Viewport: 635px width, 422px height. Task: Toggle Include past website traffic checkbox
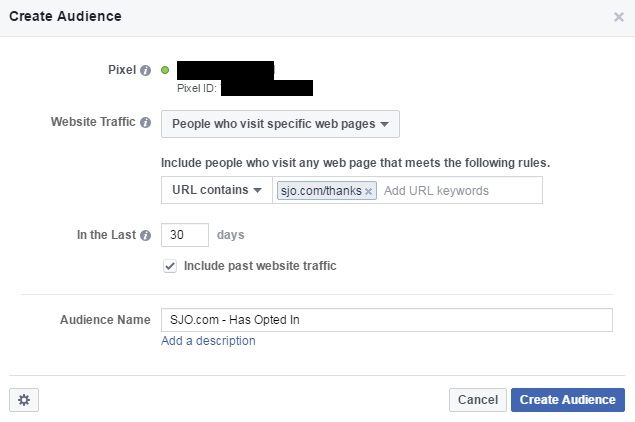170,266
